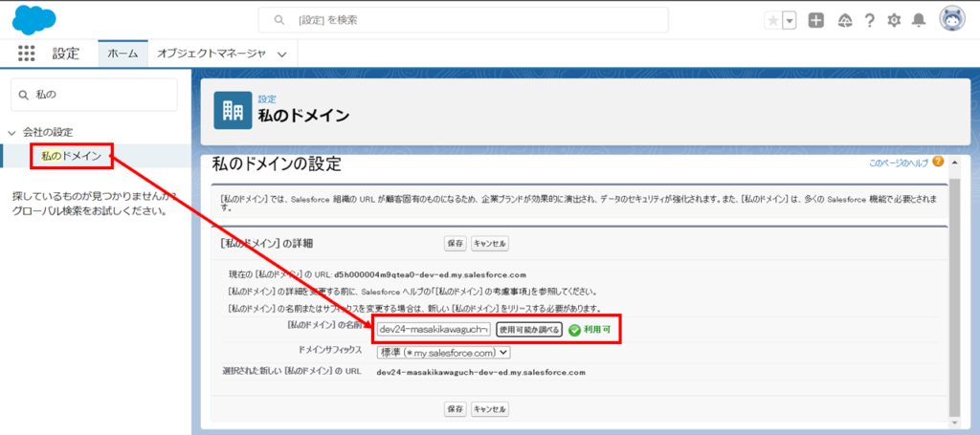980x435 pixels.
Task: Click the top 保存 button
Action: click(x=456, y=244)
